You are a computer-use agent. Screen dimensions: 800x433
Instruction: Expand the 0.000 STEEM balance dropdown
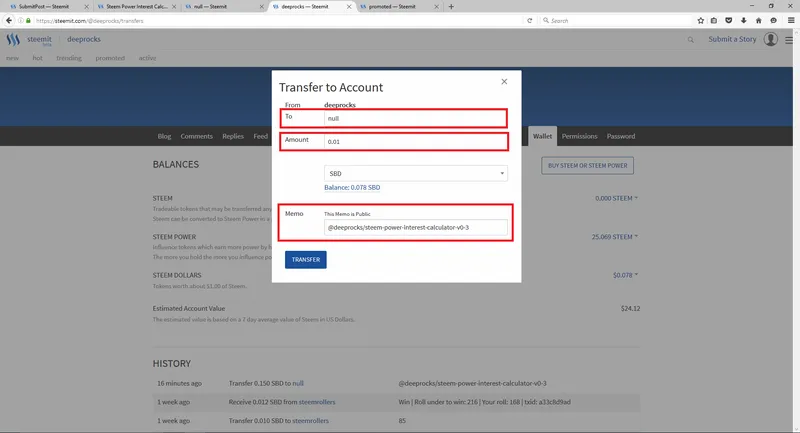tap(616, 198)
